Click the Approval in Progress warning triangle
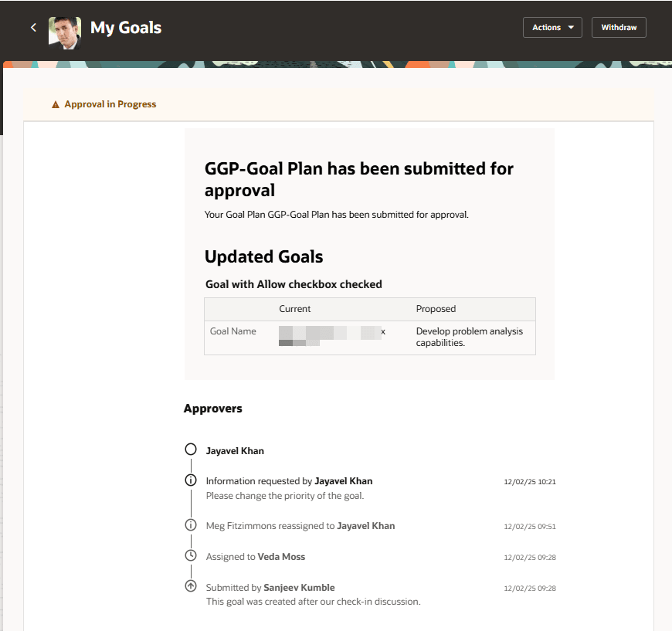This screenshot has height=631, width=672. coord(53,103)
